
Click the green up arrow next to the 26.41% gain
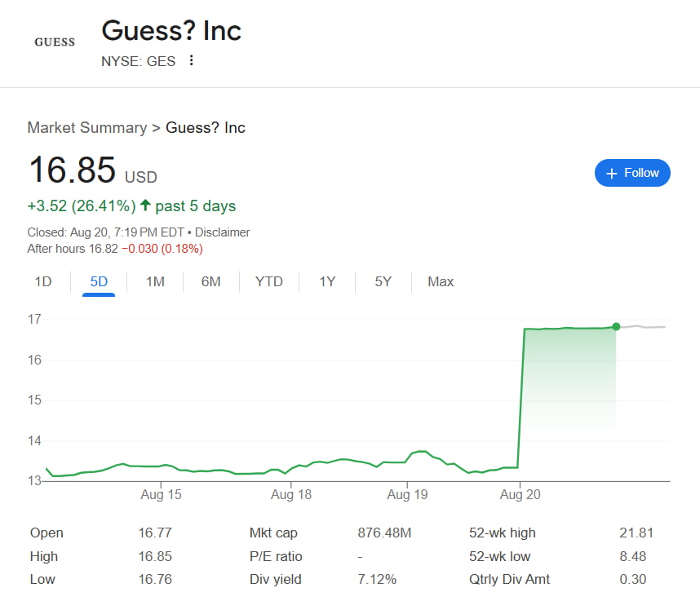point(145,206)
